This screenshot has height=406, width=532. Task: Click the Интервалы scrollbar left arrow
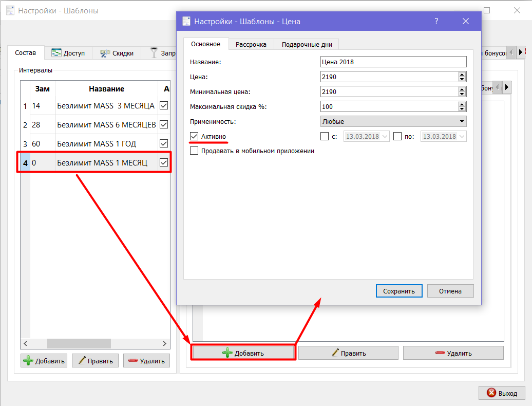coord(26,343)
